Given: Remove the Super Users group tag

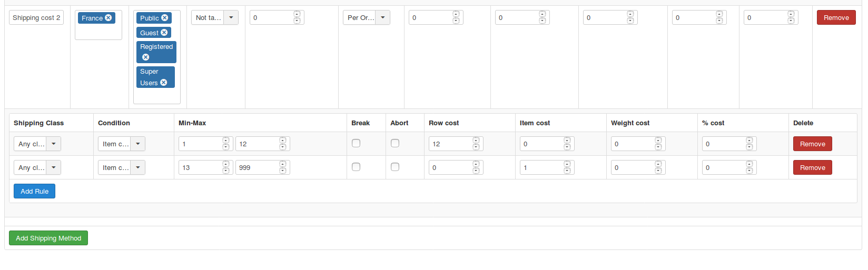Looking at the screenshot, I should tap(164, 83).
